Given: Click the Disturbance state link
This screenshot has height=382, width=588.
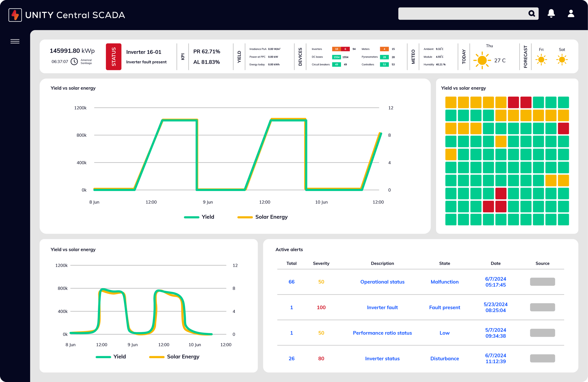Looking at the screenshot, I should [445, 358].
